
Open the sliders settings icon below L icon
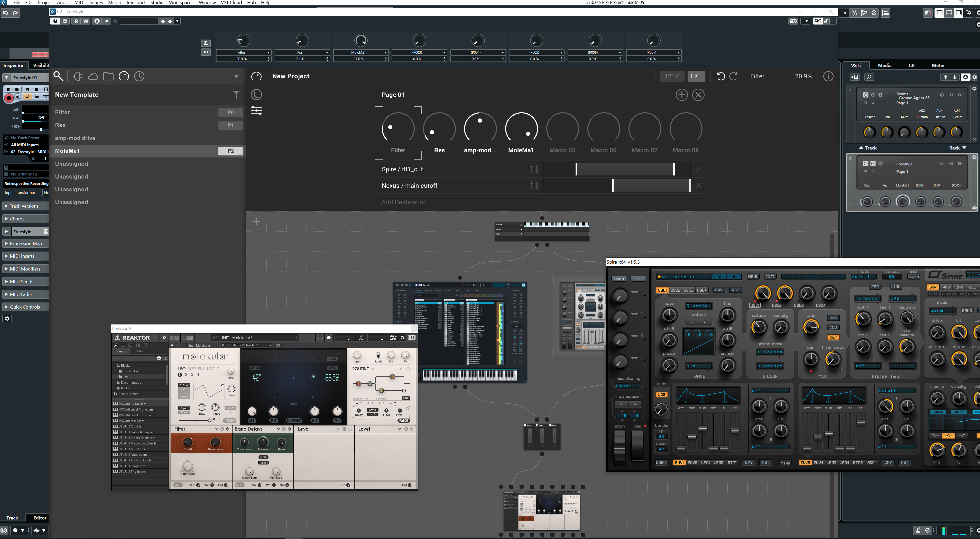coord(256,111)
